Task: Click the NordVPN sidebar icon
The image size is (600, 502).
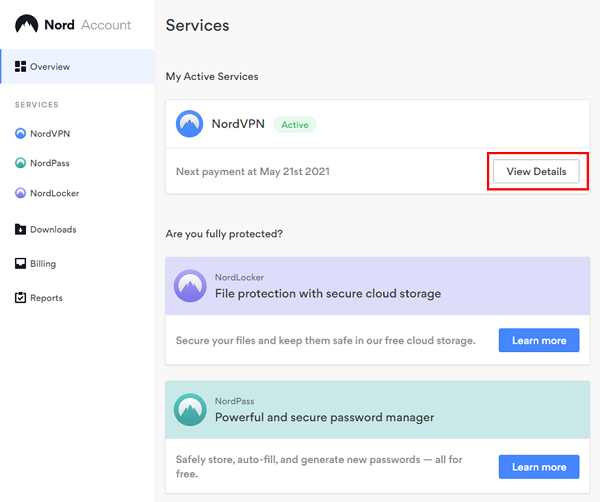Action: point(20,134)
